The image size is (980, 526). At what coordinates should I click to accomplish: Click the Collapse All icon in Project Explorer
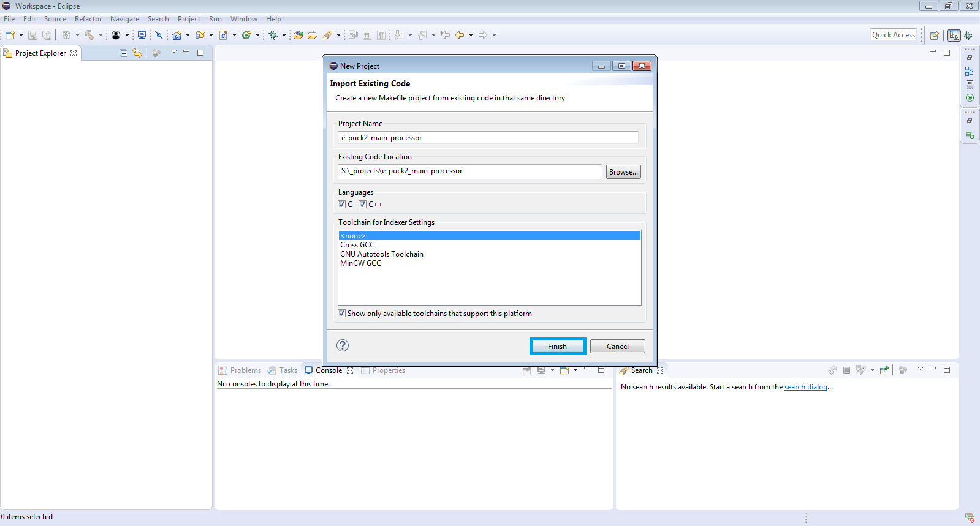[x=124, y=53]
